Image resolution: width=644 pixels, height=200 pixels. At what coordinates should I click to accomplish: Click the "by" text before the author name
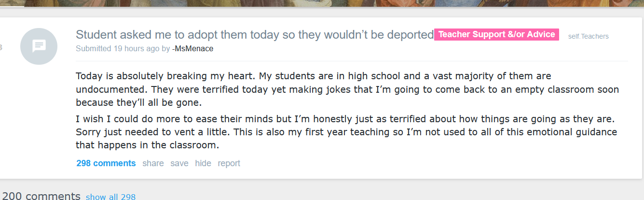point(165,49)
